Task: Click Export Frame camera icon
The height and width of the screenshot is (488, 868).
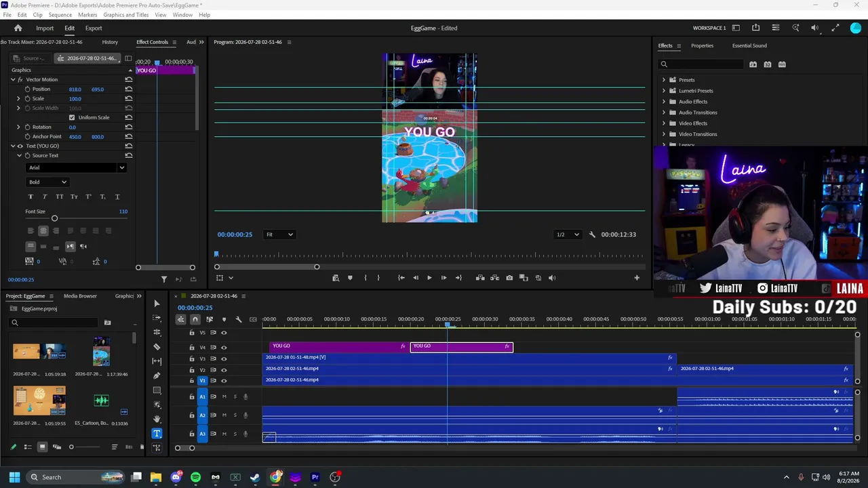Action: pyautogui.click(x=509, y=278)
